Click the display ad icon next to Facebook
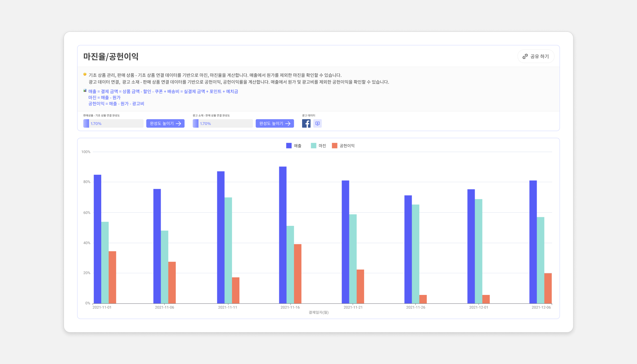This screenshot has width=637, height=364. click(318, 123)
